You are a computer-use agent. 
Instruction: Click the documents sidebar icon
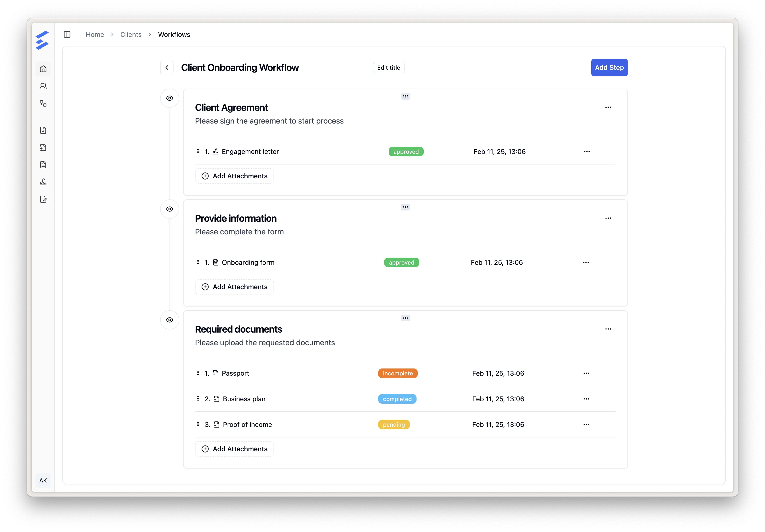click(x=44, y=164)
